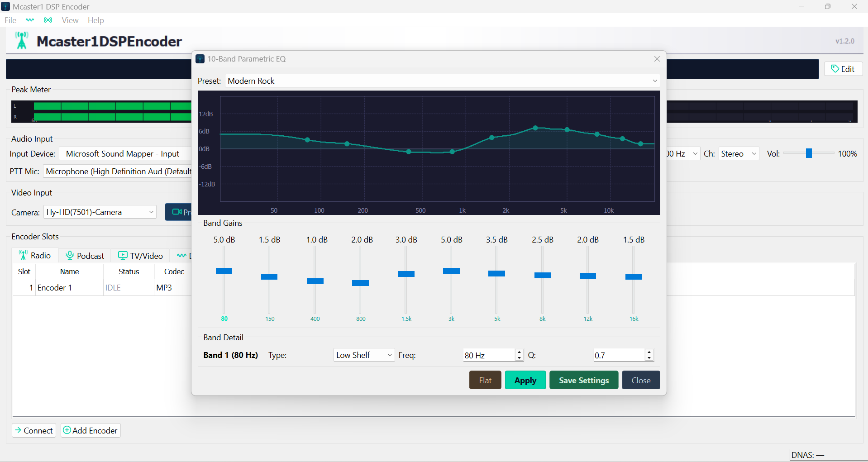Open the band Type Low Shelf dropdown

[364, 355]
